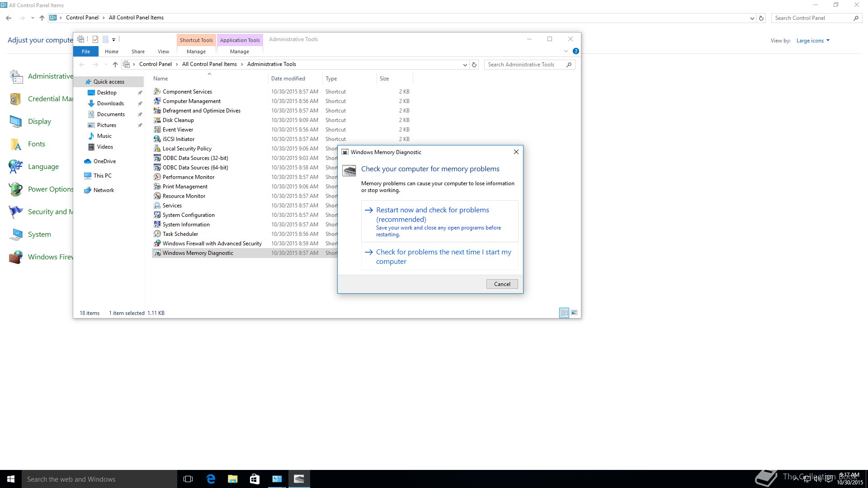Open recent locations dropdown in Explorer
This screenshot has width=868, height=488.
pos(106,65)
